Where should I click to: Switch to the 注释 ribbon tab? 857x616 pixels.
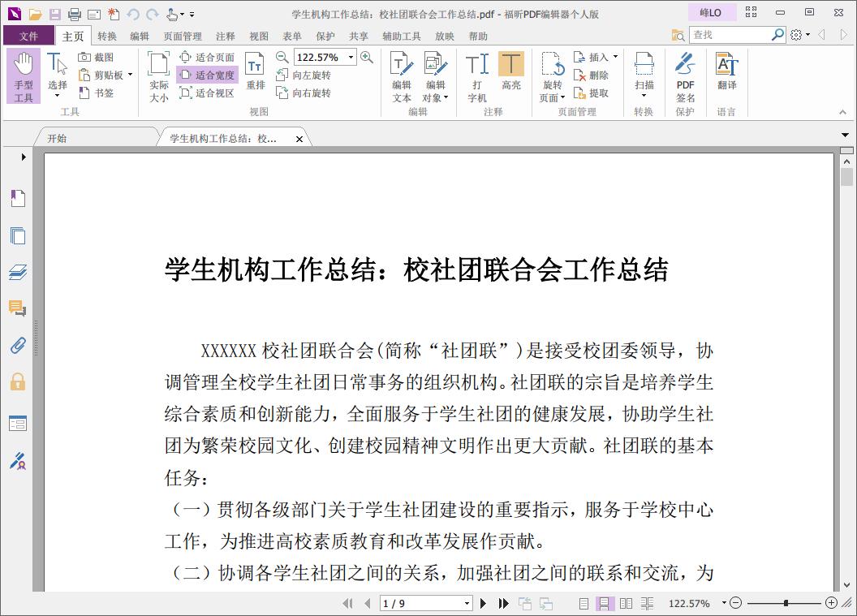[225, 36]
